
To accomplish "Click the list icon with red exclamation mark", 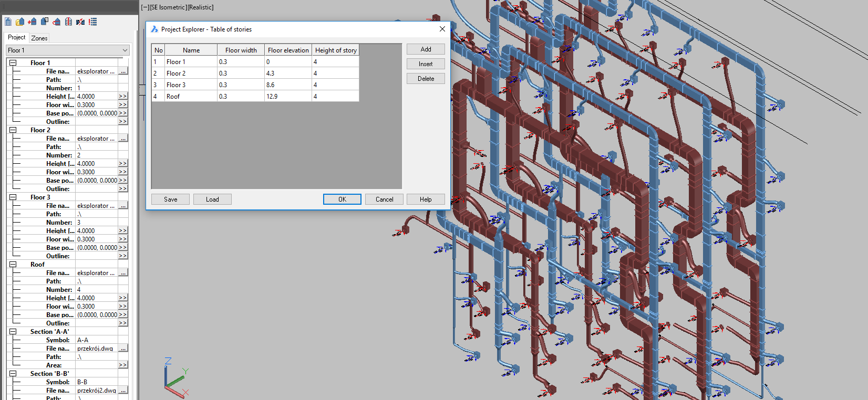I will [93, 22].
